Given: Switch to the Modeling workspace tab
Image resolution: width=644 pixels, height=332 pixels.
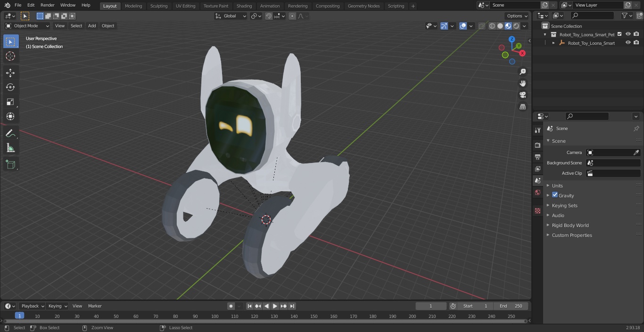Looking at the screenshot, I should tap(133, 6).
